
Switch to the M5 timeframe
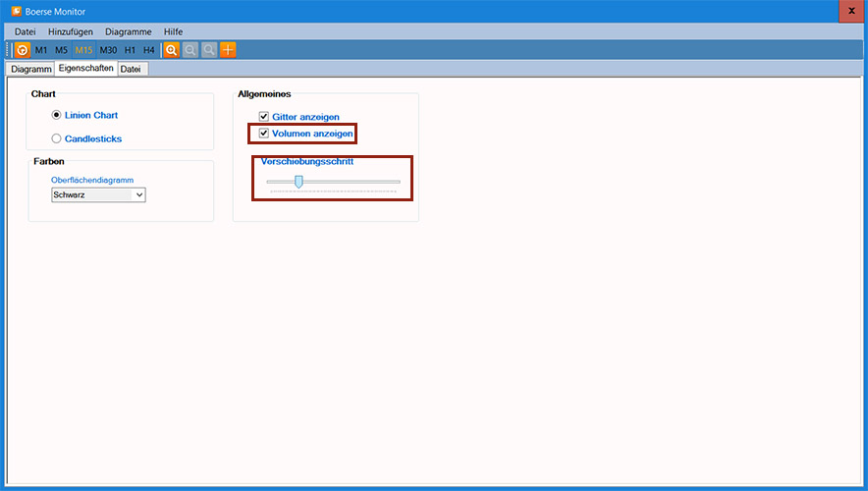(x=61, y=50)
